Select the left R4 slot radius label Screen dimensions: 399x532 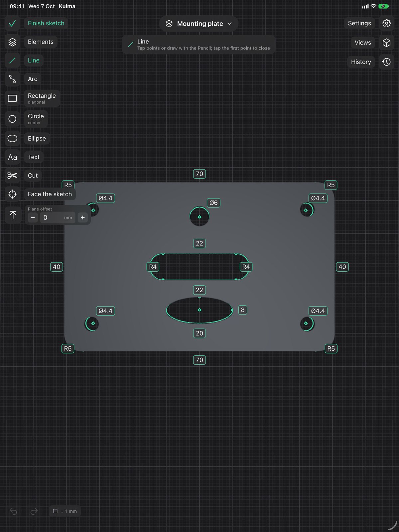coord(153,267)
